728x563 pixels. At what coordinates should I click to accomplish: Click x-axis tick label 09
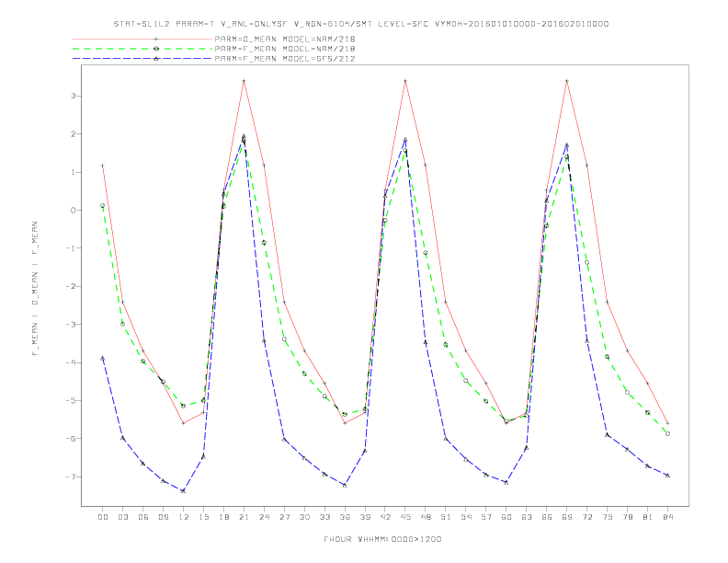pyautogui.click(x=163, y=517)
